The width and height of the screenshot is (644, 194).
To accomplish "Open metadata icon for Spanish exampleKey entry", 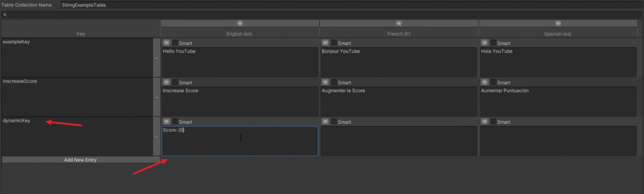I will [485, 43].
